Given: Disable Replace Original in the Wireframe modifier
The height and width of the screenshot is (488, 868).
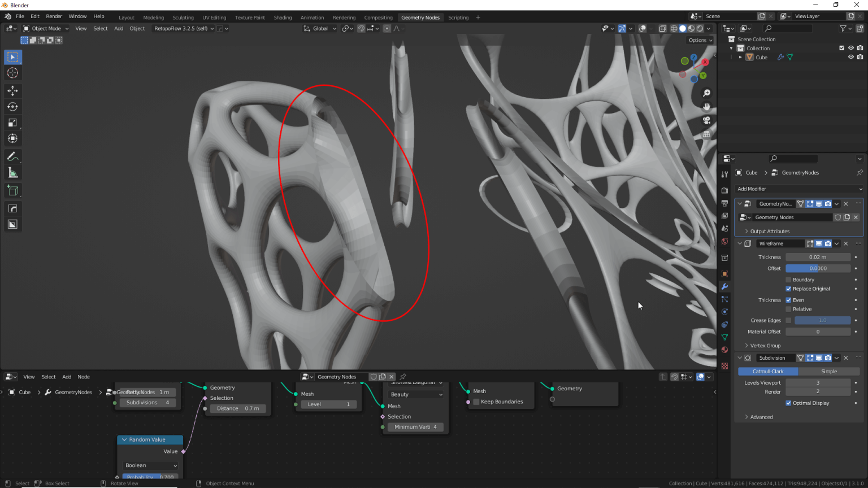Looking at the screenshot, I should coord(788,289).
